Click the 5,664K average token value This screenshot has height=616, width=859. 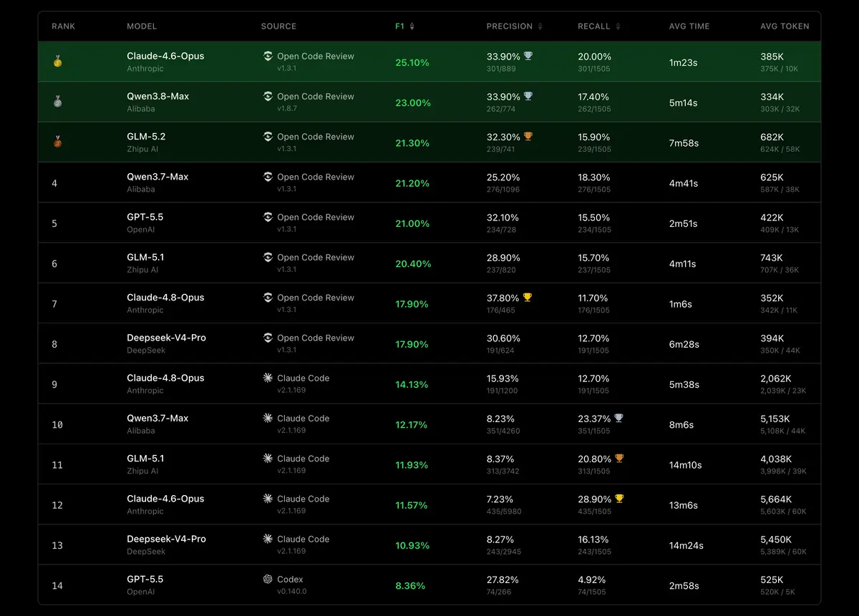pyautogui.click(x=776, y=499)
